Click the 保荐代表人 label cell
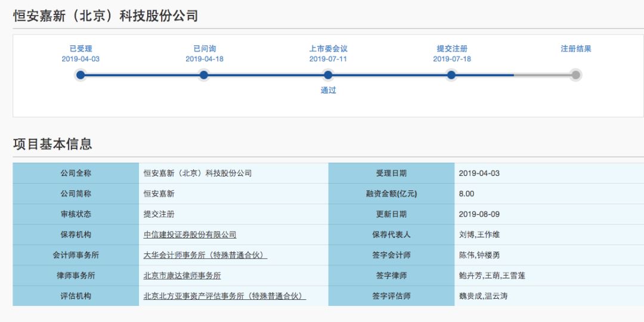 [391, 235]
